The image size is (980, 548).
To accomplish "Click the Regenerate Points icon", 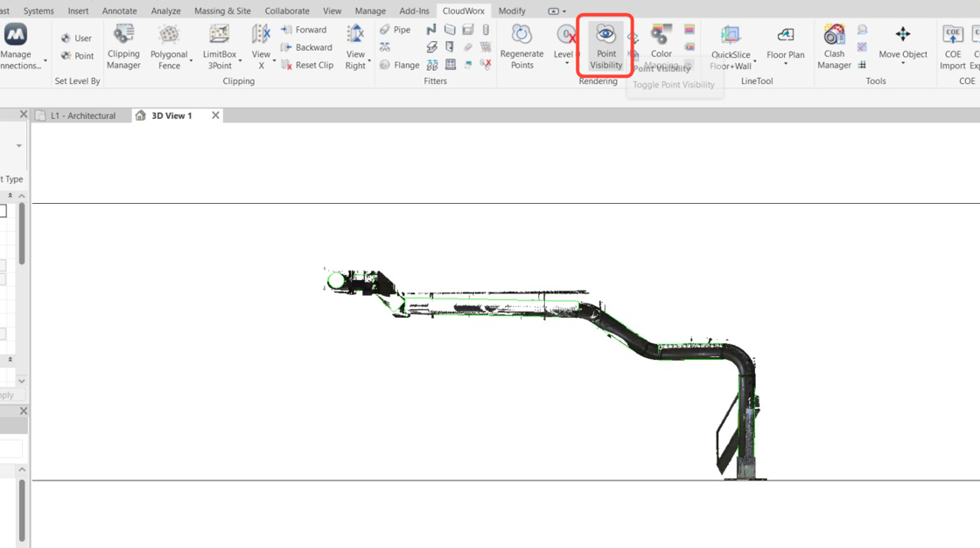I will point(521,46).
